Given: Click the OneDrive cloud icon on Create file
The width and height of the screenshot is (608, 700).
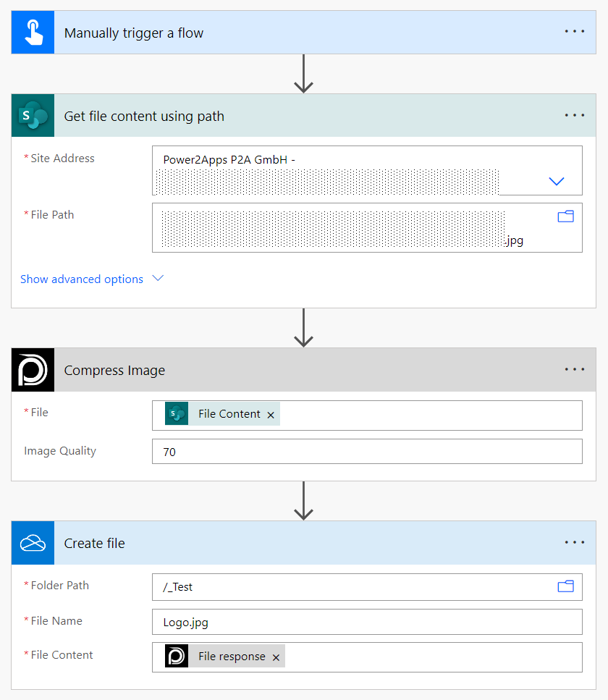Looking at the screenshot, I should coord(33,543).
